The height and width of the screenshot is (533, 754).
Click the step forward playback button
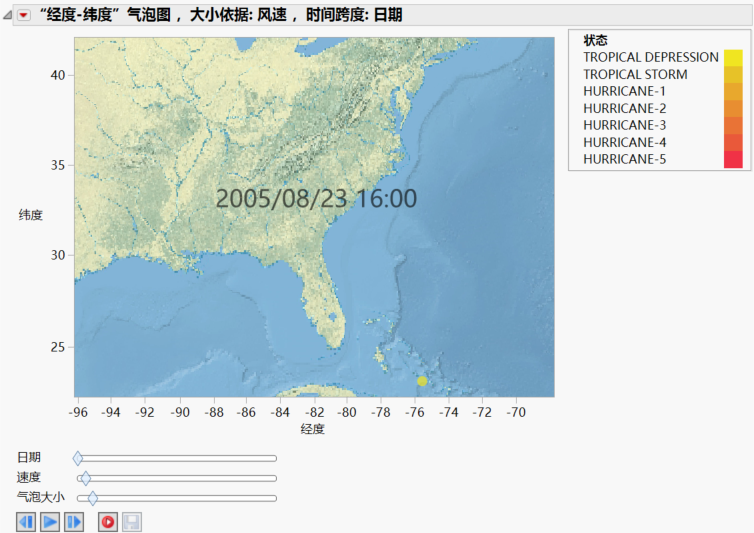pos(74,521)
